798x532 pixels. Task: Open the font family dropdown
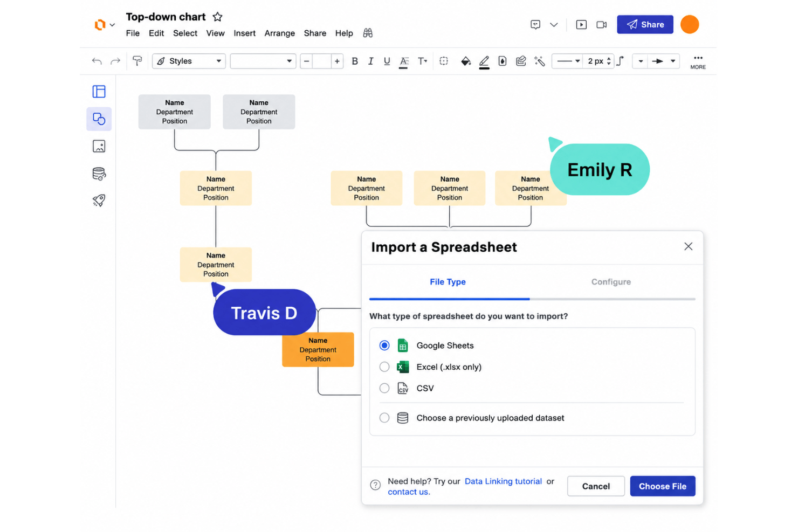click(x=263, y=61)
